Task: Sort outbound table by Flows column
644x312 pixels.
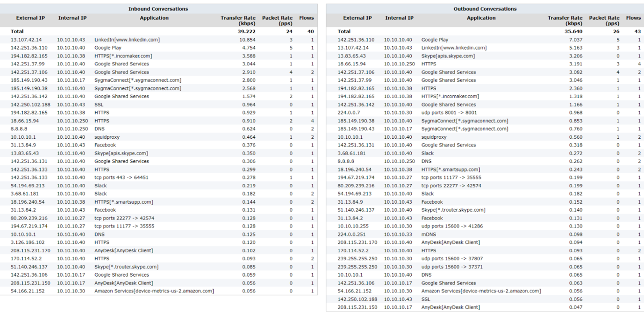Action: pyautogui.click(x=634, y=18)
